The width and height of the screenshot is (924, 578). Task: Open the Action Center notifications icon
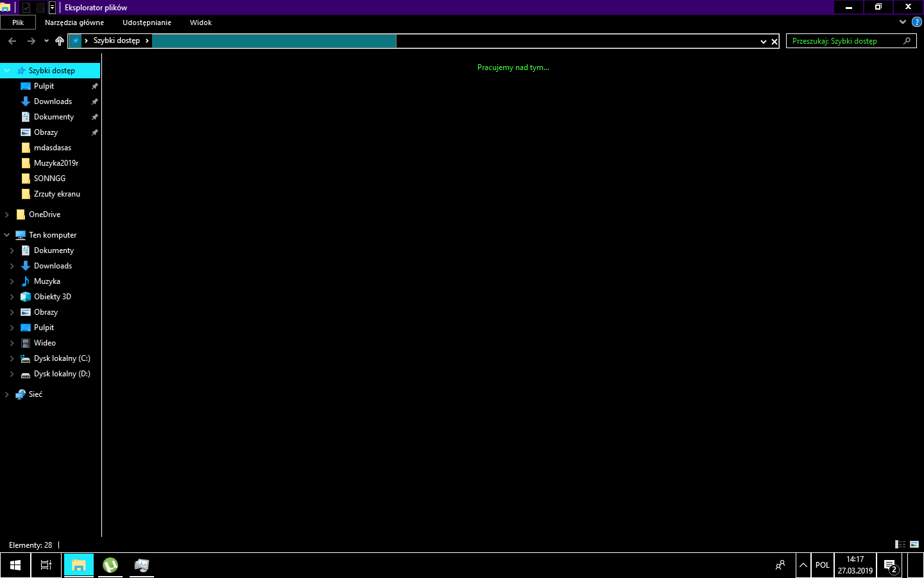point(891,566)
